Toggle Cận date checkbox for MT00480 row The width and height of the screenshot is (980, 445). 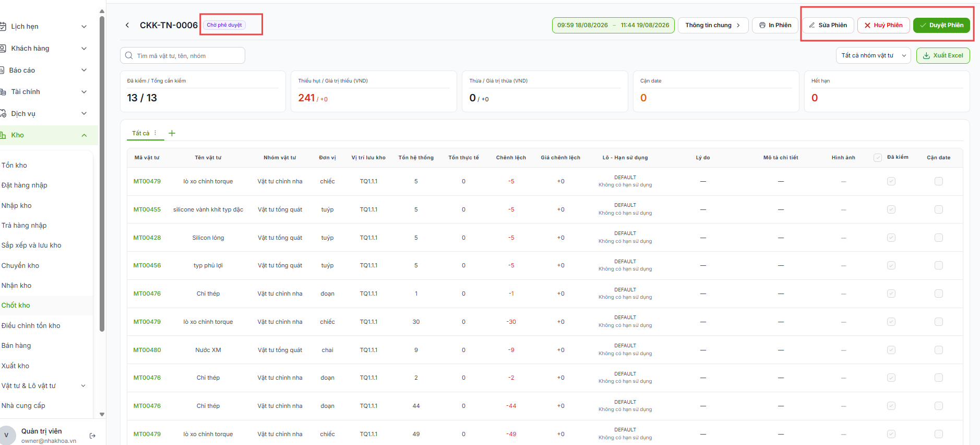[939, 350]
